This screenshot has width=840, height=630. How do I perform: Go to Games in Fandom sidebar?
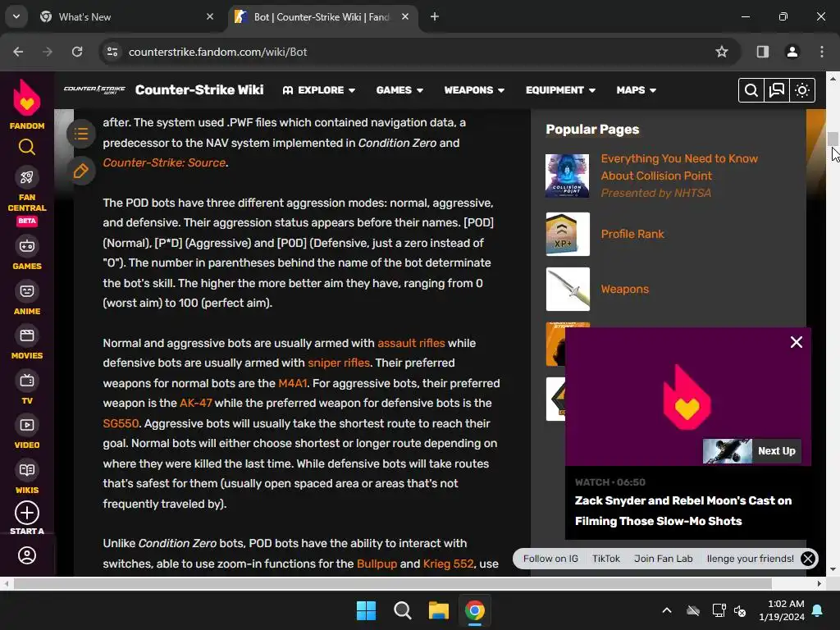(x=27, y=253)
